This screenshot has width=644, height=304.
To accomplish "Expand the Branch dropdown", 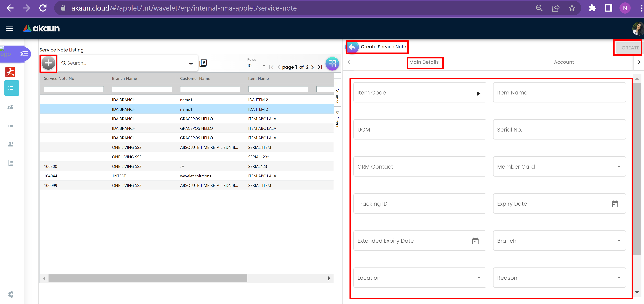I will [618, 241].
